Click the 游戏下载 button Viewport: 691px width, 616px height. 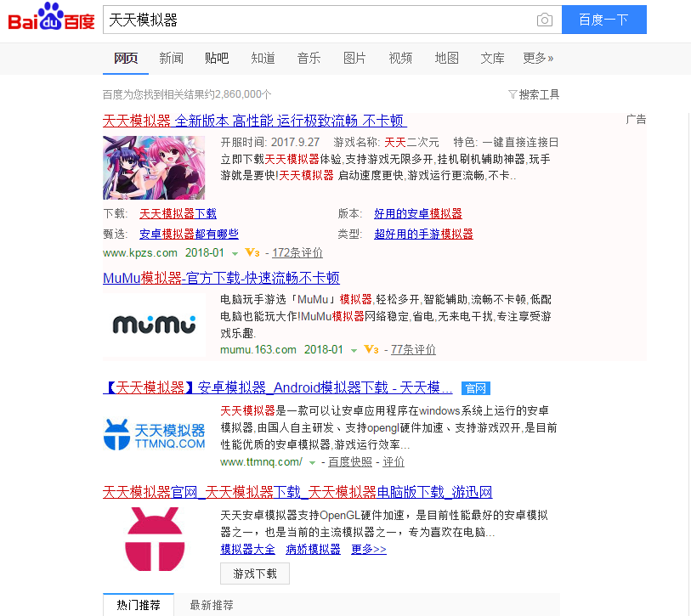coord(255,574)
